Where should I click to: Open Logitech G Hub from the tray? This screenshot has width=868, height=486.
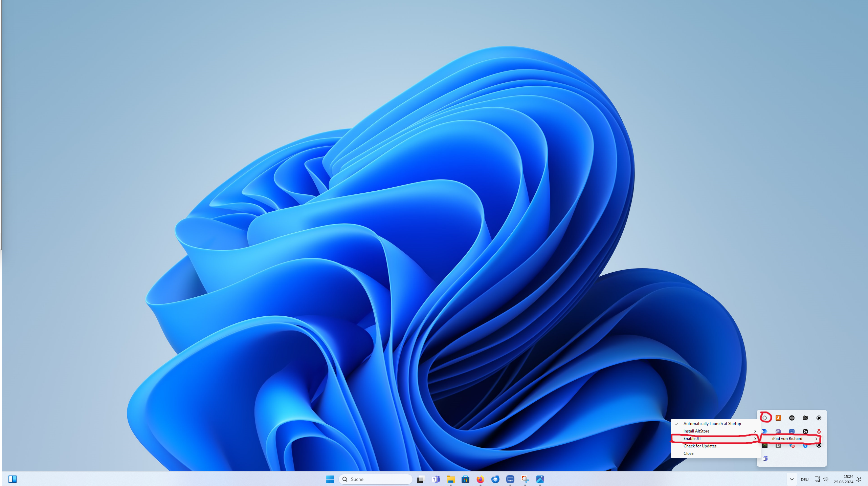[x=806, y=431]
